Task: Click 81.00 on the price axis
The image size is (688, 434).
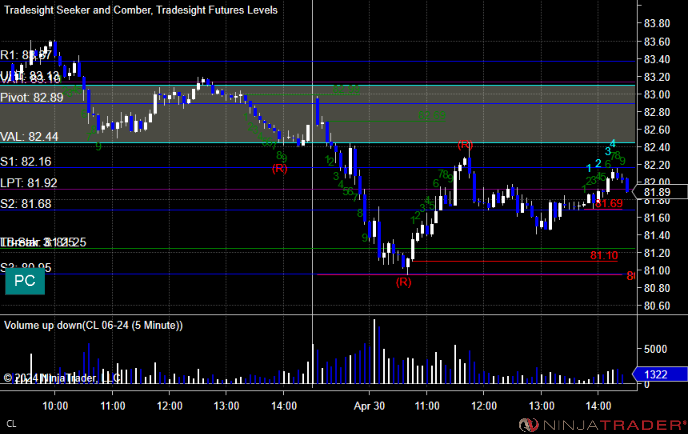Action: click(657, 270)
